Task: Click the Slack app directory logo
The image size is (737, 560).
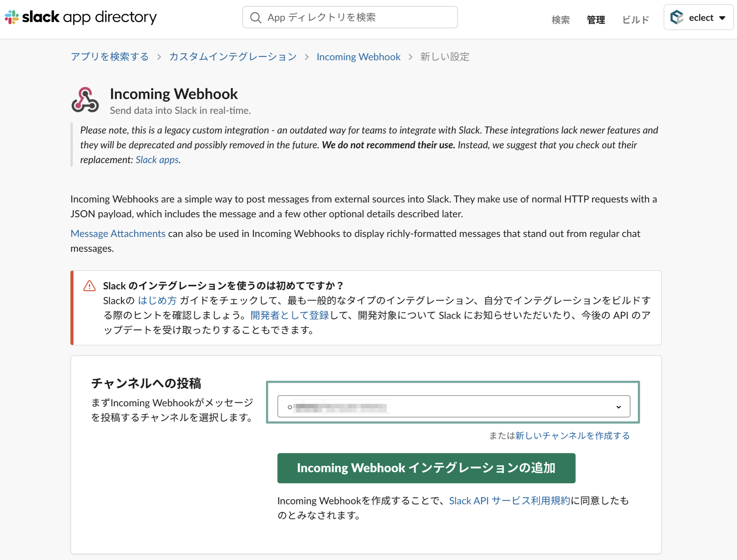Action: pos(81,17)
